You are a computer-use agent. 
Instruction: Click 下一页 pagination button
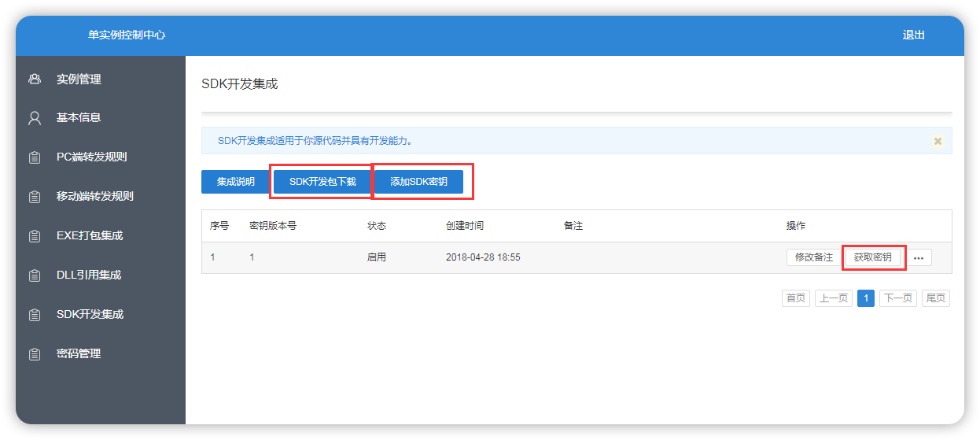point(898,298)
